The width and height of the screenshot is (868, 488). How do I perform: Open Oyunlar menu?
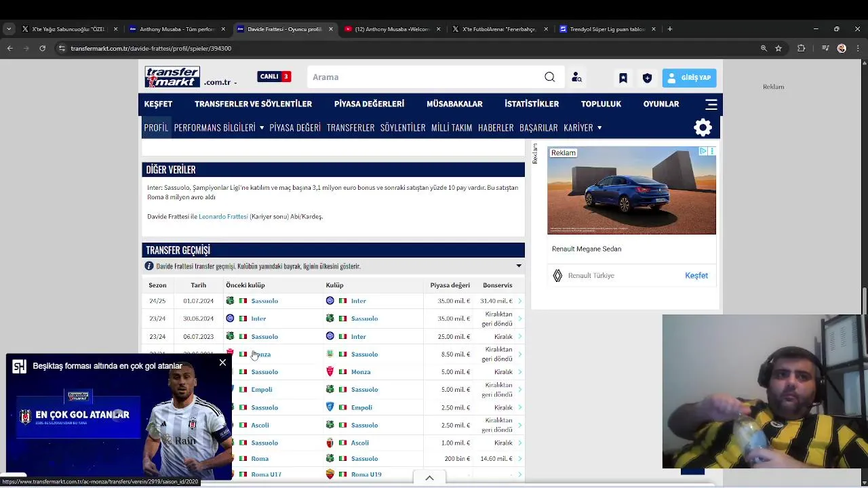point(661,104)
